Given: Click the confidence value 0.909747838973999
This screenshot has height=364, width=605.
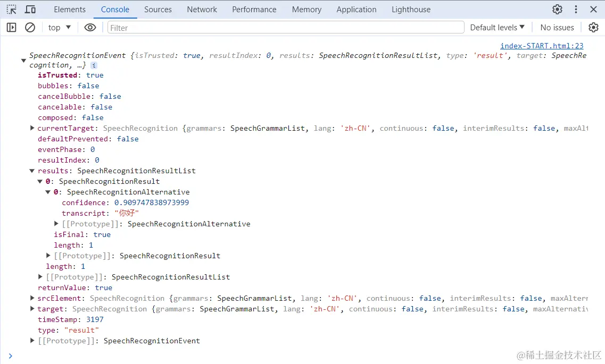Looking at the screenshot, I should [x=152, y=202].
